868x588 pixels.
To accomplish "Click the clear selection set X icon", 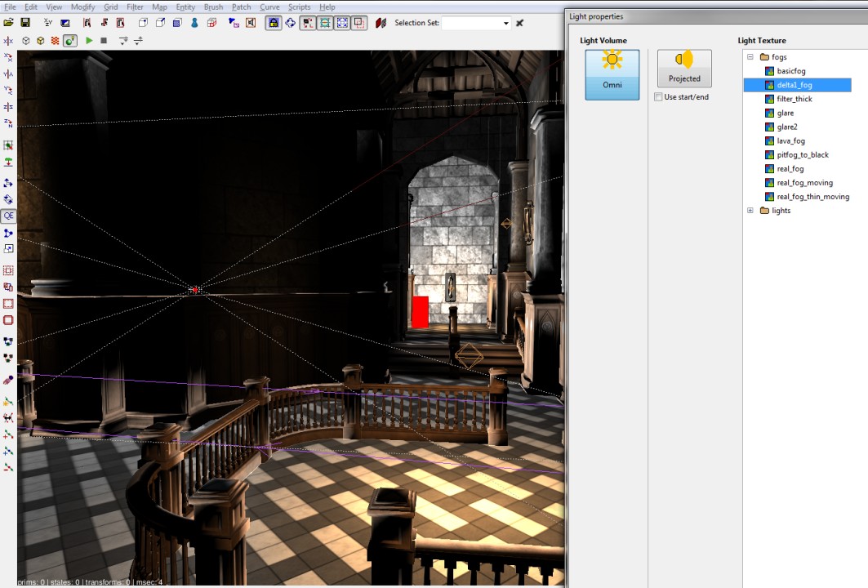I will coord(519,23).
